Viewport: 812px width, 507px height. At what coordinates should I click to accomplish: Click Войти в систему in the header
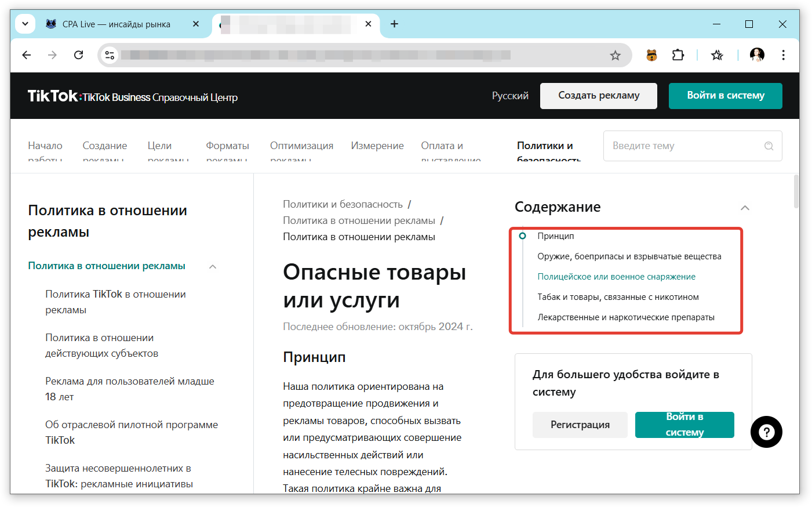726,96
